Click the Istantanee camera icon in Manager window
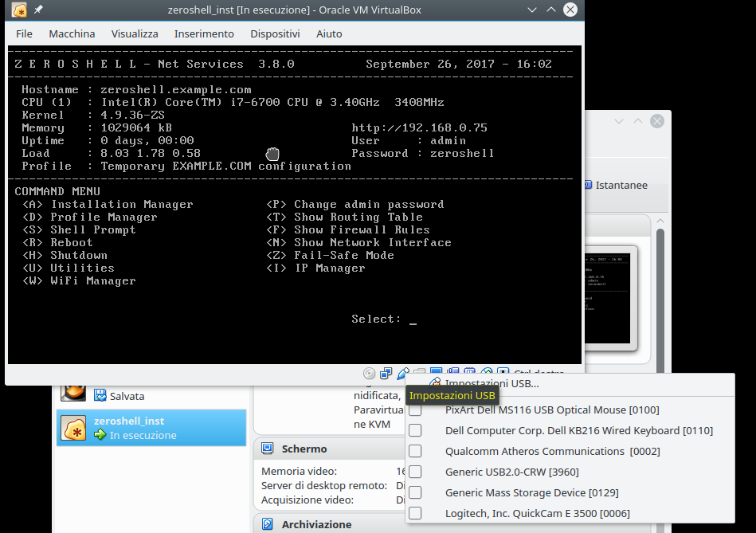Image resolution: width=756 pixels, height=533 pixels. pyautogui.click(x=588, y=185)
